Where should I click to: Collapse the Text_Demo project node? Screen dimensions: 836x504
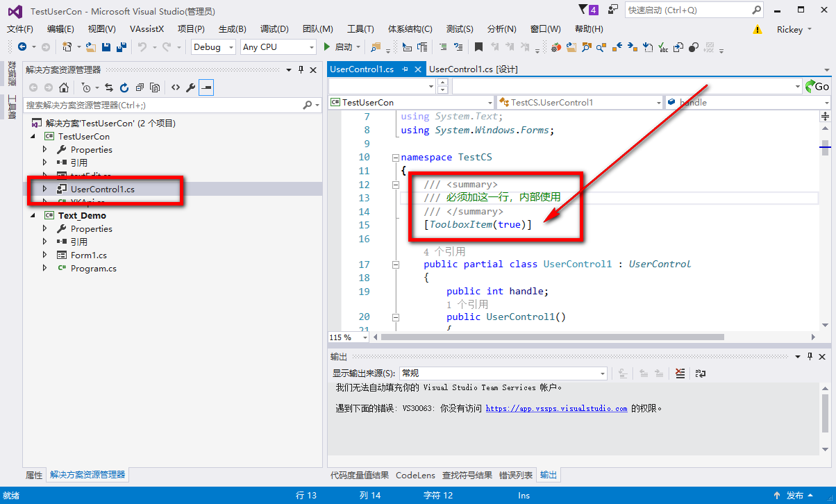[x=33, y=216]
